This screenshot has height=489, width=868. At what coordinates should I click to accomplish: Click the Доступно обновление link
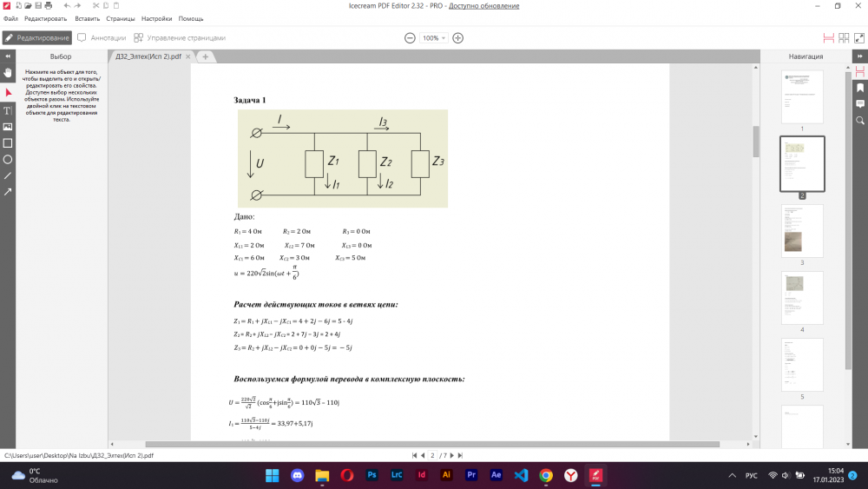point(483,5)
